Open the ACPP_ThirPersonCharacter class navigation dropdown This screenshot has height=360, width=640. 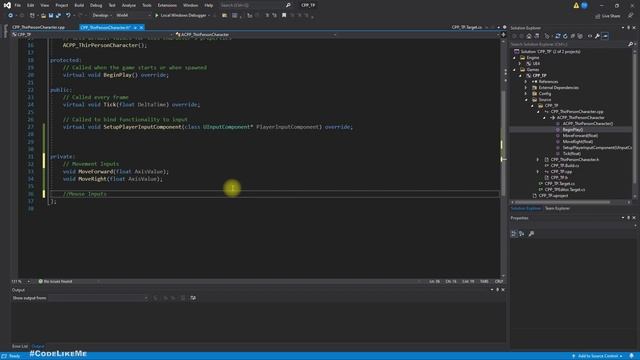(256, 35)
